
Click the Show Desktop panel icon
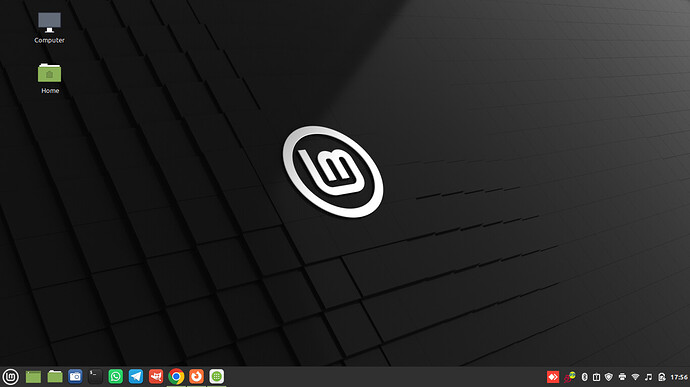tap(33, 377)
